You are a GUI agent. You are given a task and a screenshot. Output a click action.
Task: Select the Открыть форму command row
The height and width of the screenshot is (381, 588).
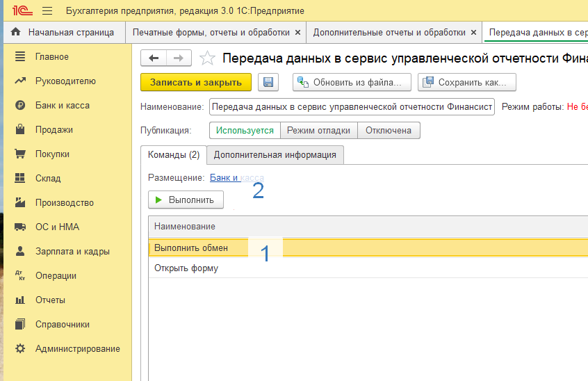click(186, 268)
